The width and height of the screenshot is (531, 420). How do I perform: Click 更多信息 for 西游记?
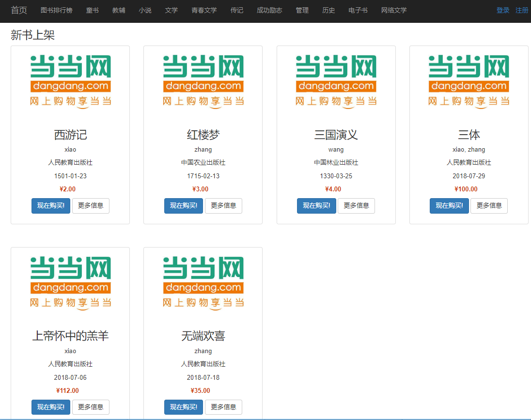pos(91,205)
